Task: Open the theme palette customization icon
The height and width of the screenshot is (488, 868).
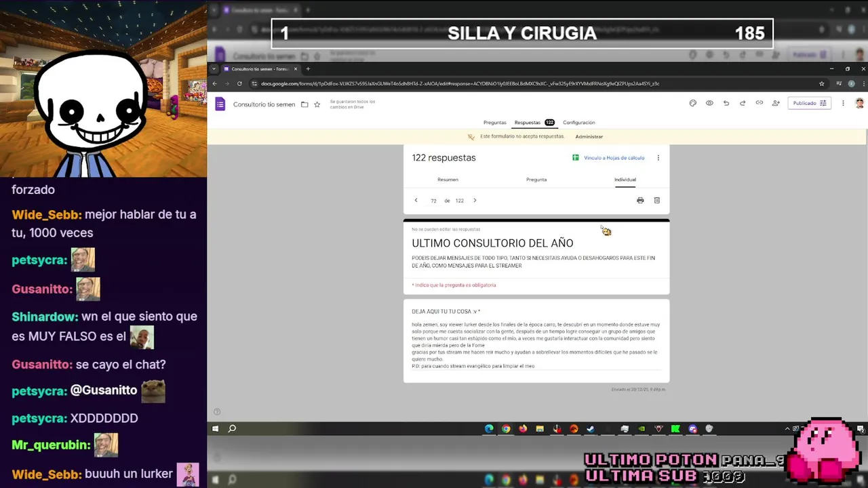Action: pyautogui.click(x=692, y=103)
